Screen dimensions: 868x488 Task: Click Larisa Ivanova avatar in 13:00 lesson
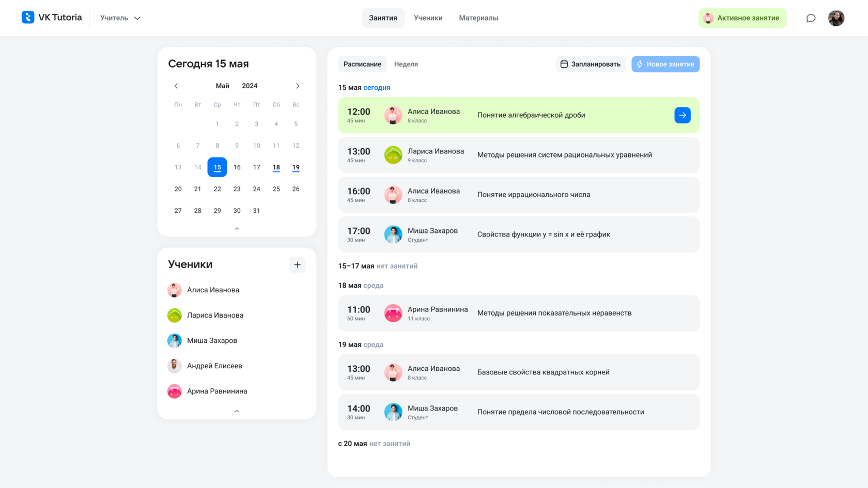click(x=393, y=155)
